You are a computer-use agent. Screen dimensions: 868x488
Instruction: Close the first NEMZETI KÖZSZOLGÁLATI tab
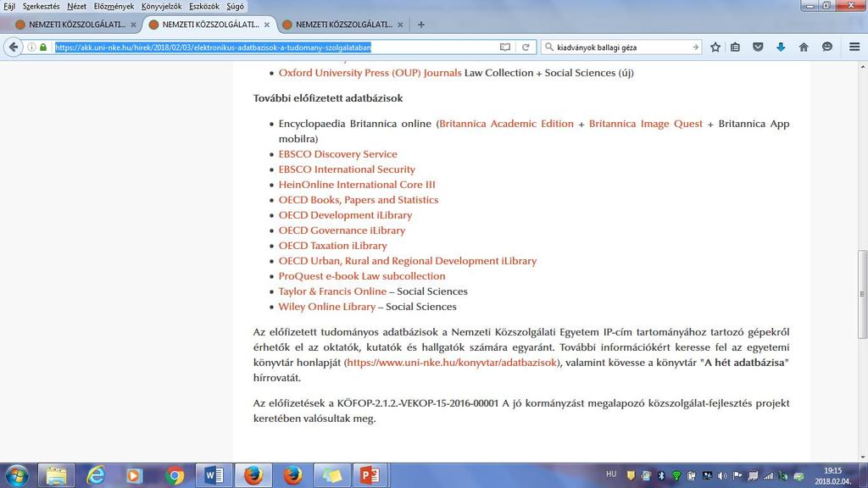coord(133,25)
